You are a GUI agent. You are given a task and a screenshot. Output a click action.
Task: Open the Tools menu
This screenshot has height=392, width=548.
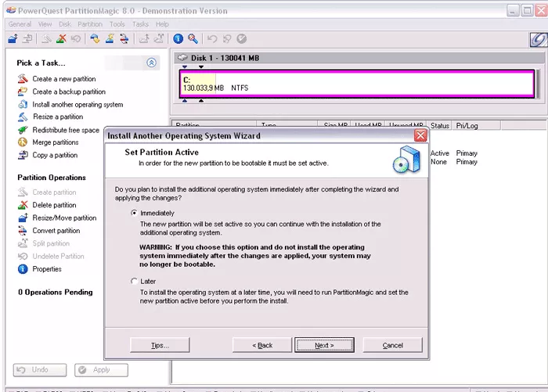(117, 24)
